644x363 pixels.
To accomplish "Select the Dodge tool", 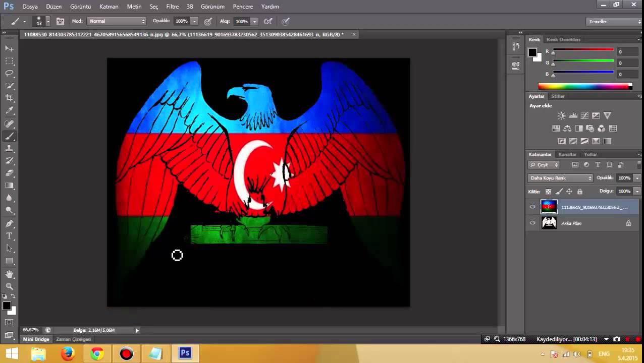I will pos(9,210).
